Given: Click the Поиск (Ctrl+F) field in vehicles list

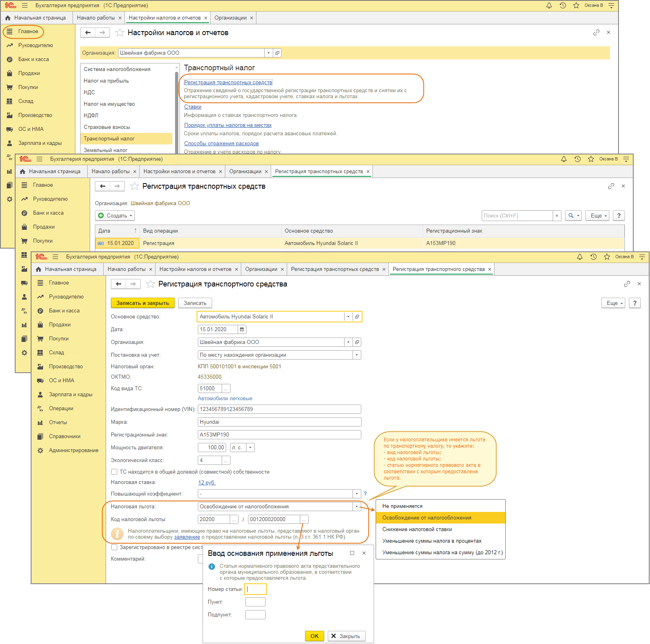Looking at the screenshot, I should click(x=517, y=216).
